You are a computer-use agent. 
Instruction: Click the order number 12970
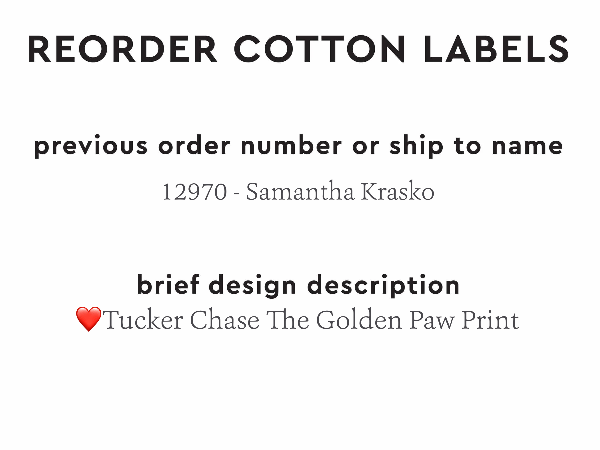point(194,192)
